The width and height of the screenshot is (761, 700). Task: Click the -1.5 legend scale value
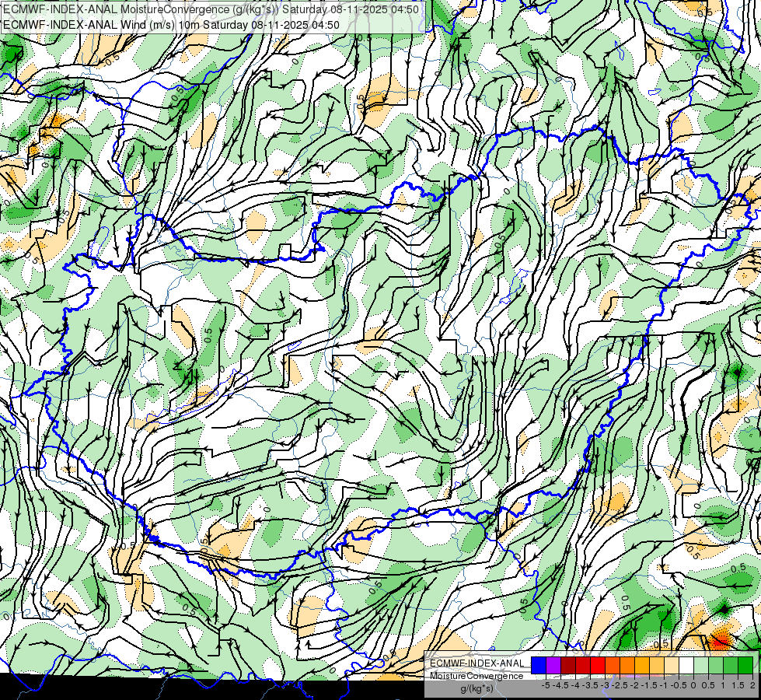tap(649, 685)
